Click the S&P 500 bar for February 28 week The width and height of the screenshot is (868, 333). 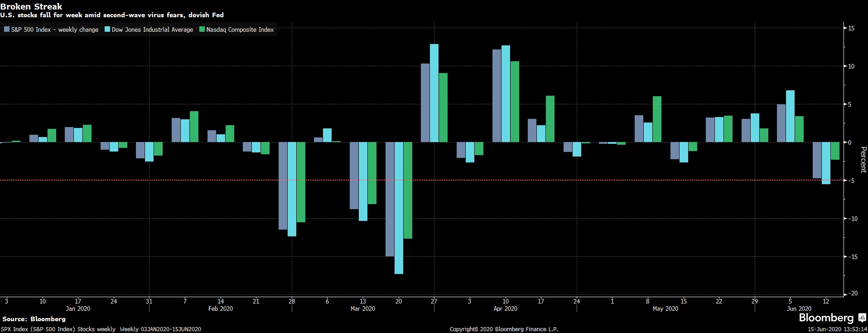[x=283, y=186]
